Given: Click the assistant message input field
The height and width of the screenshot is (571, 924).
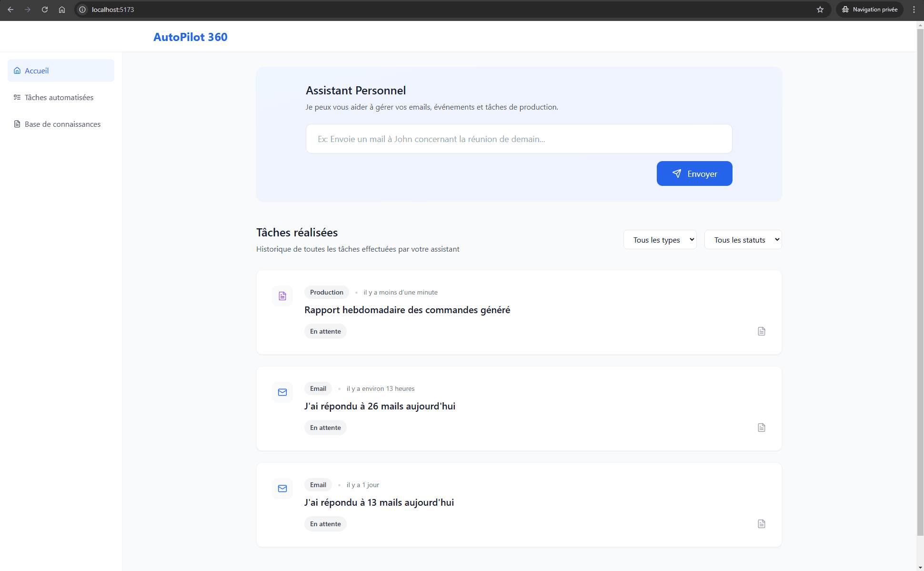Looking at the screenshot, I should tap(518, 139).
